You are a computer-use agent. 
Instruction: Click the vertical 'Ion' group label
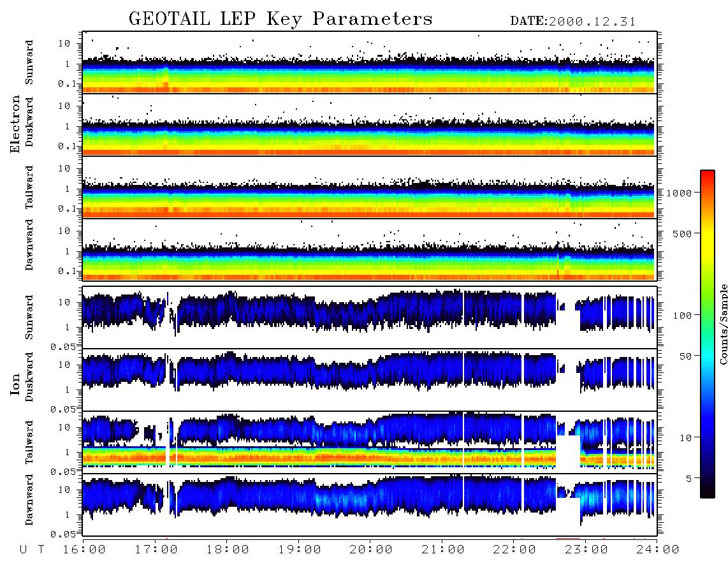click(x=15, y=384)
